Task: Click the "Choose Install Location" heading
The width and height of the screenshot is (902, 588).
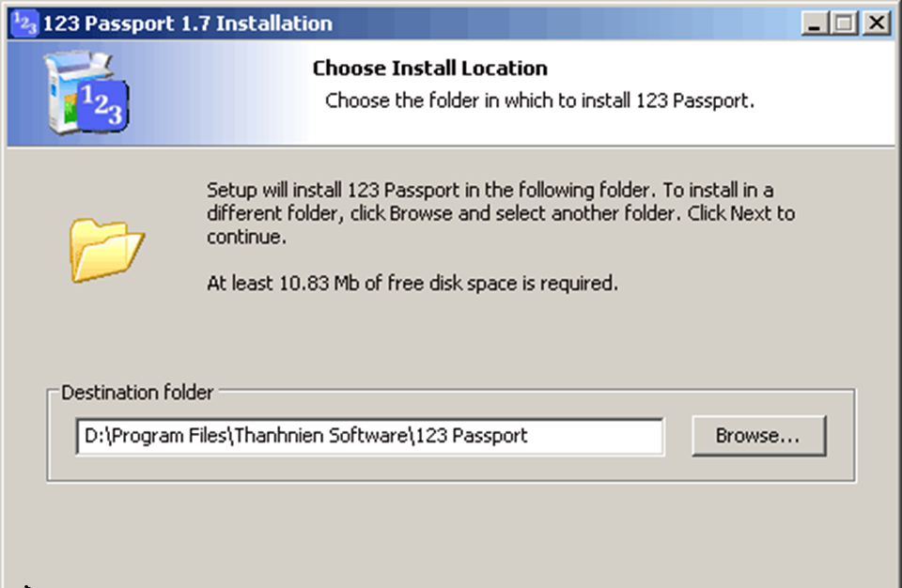Action: click(429, 69)
